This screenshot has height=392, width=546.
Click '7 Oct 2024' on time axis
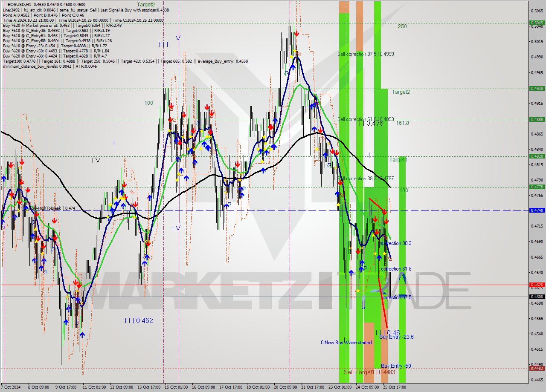[11, 387]
